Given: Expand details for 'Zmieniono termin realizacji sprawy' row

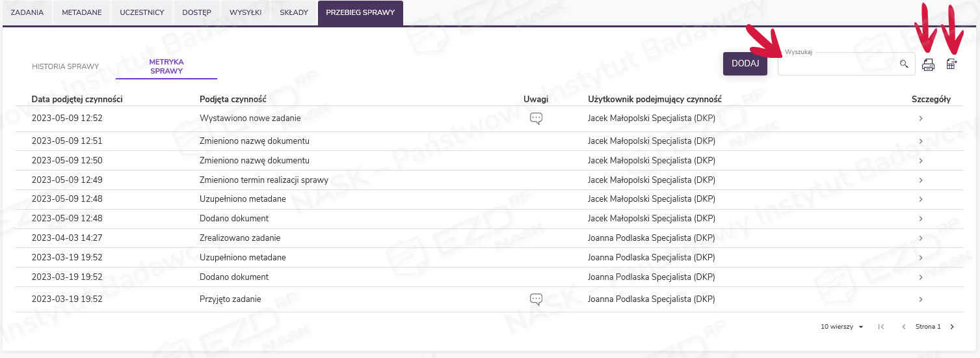Looking at the screenshot, I should 921,180.
